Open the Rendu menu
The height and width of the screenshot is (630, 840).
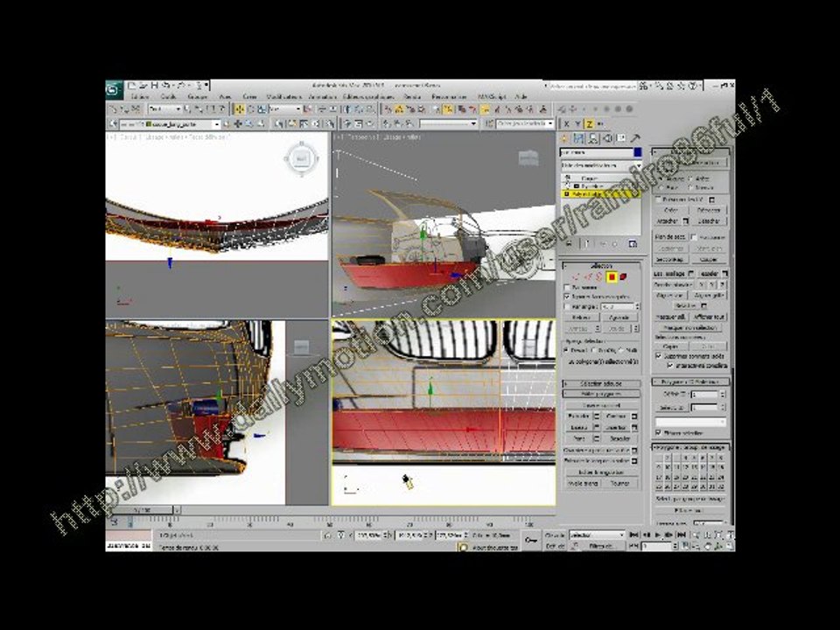click(x=411, y=97)
